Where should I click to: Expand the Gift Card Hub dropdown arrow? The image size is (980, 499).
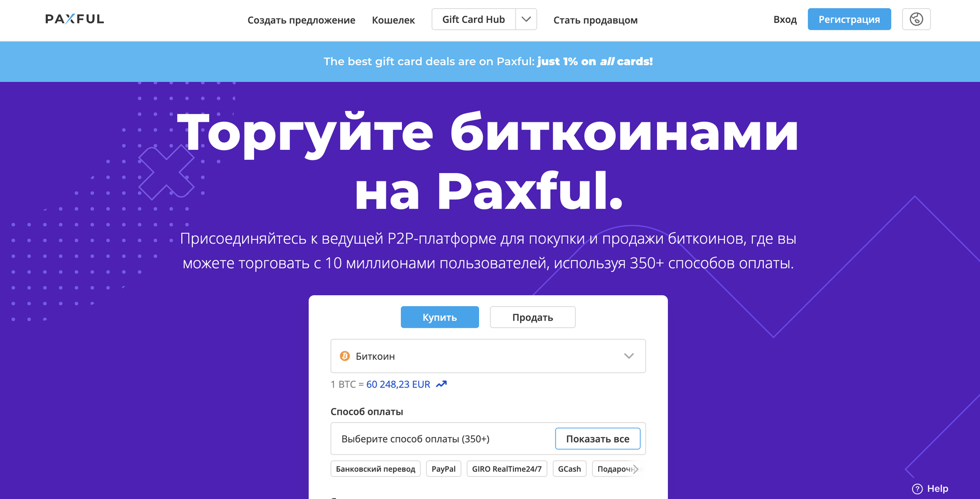[526, 19]
